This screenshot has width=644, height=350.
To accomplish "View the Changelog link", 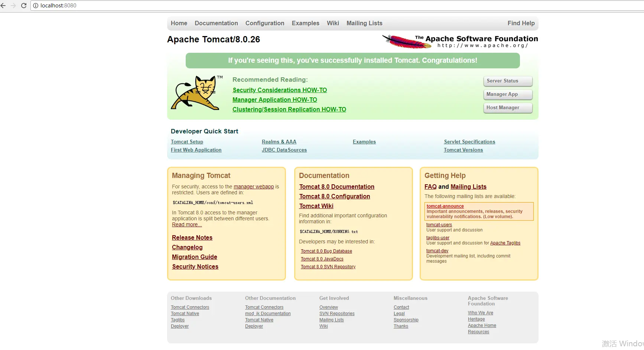I will [187, 247].
